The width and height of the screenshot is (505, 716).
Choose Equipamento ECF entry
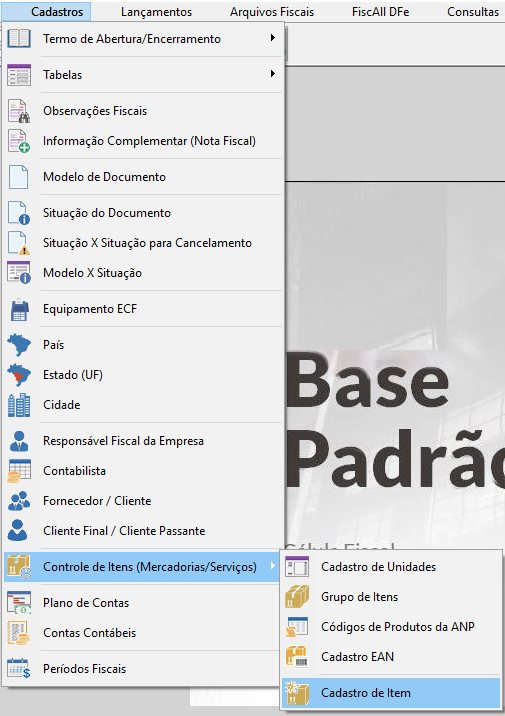(x=143, y=309)
